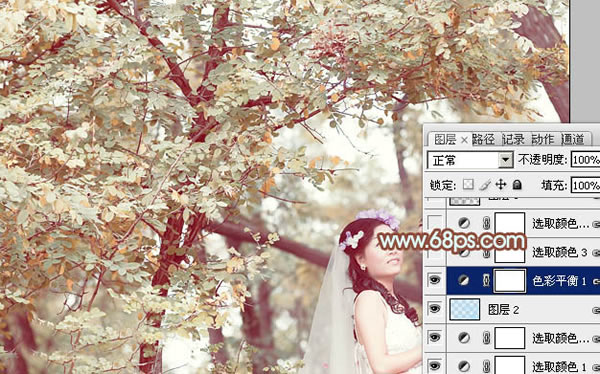Image resolution: width=600 pixels, height=374 pixels.
Task: Hide the 色彩平衡 1 layer
Action: pyautogui.click(x=434, y=280)
